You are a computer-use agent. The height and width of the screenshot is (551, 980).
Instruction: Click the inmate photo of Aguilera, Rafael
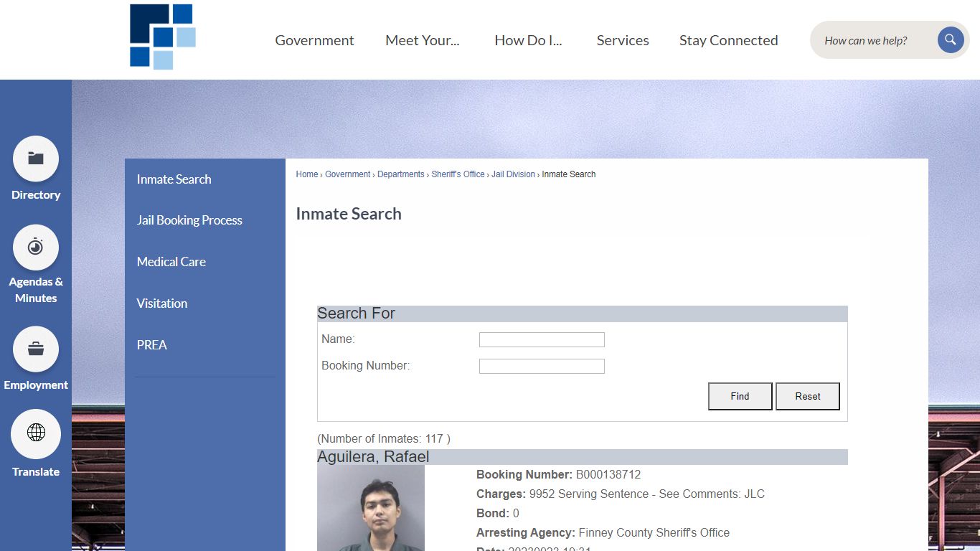click(x=371, y=508)
